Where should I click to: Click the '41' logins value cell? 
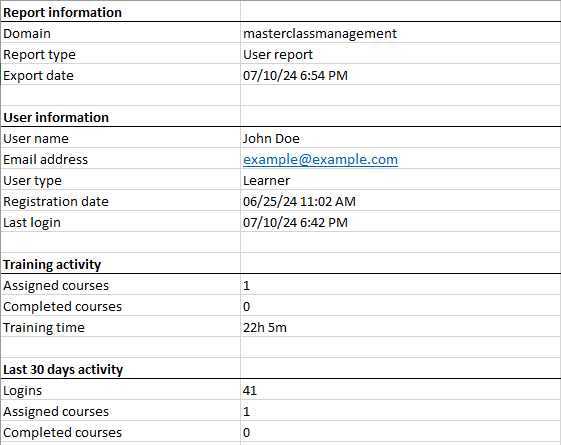pos(401,390)
